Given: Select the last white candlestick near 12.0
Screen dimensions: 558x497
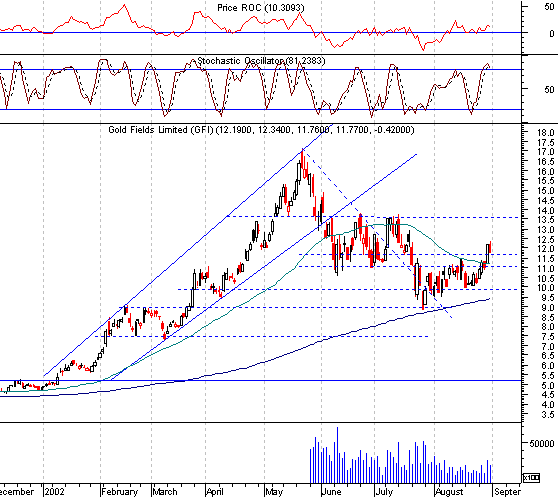Looking at the screenshot, I should point(488,254).
